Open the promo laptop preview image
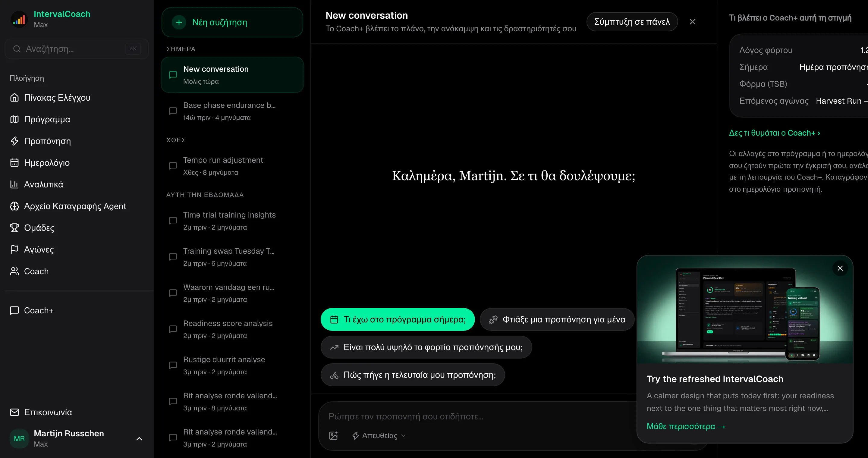The height and width of the screenshot is (458, 868). pyautogui.click(x=745, y=310)
